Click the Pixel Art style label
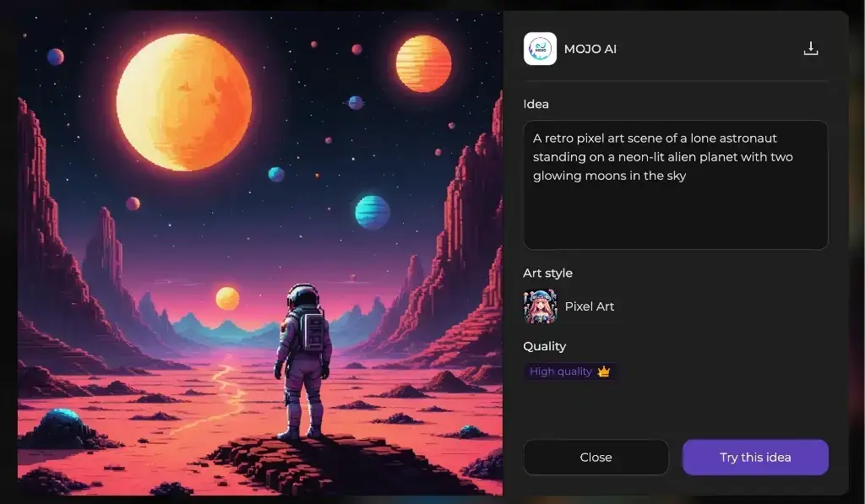Image resolution: width=865 pixels, height=504 pixels. pyautogui.click(x=589, y=306)
